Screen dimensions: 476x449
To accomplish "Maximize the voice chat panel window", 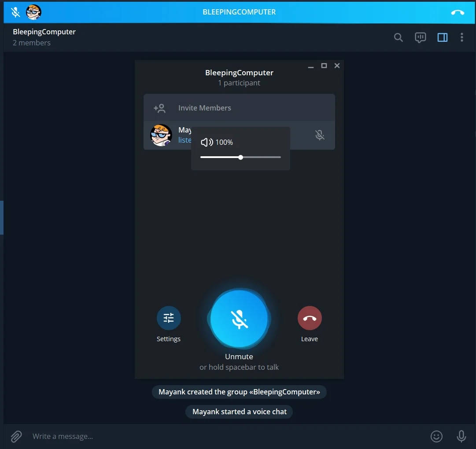I will pyautogui.click(x=324, y=66).
